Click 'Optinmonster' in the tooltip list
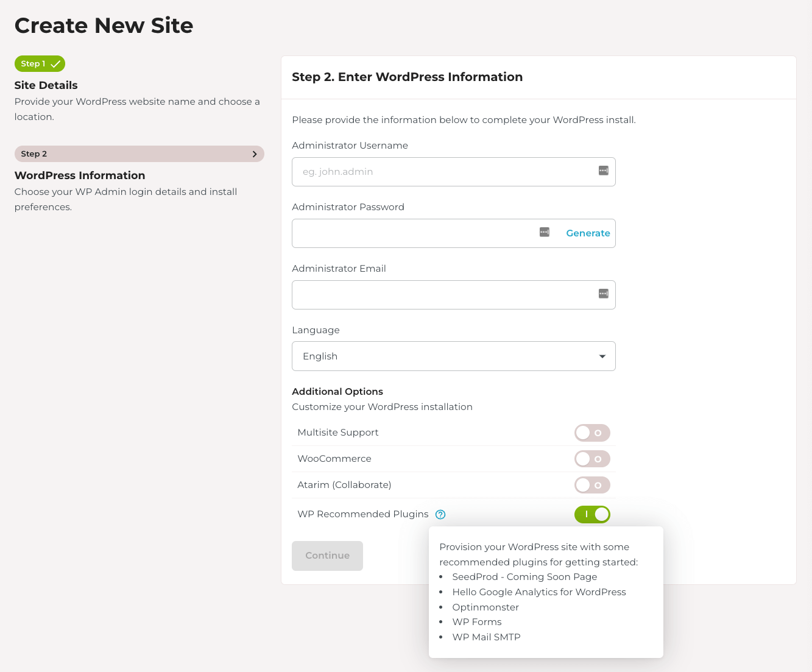Viewport: 812px width, 672px height. coord(485,607)
